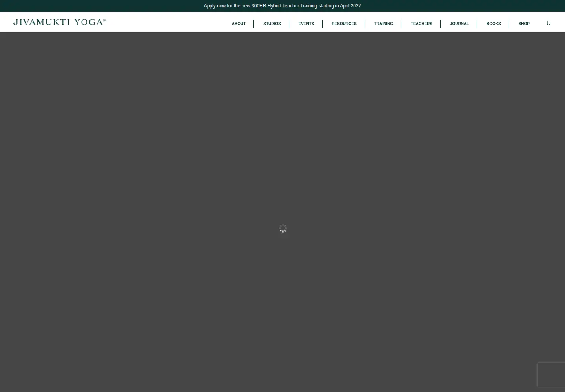Open the search icon in header
The image size is (565, 392).
[x=549, y=23]
